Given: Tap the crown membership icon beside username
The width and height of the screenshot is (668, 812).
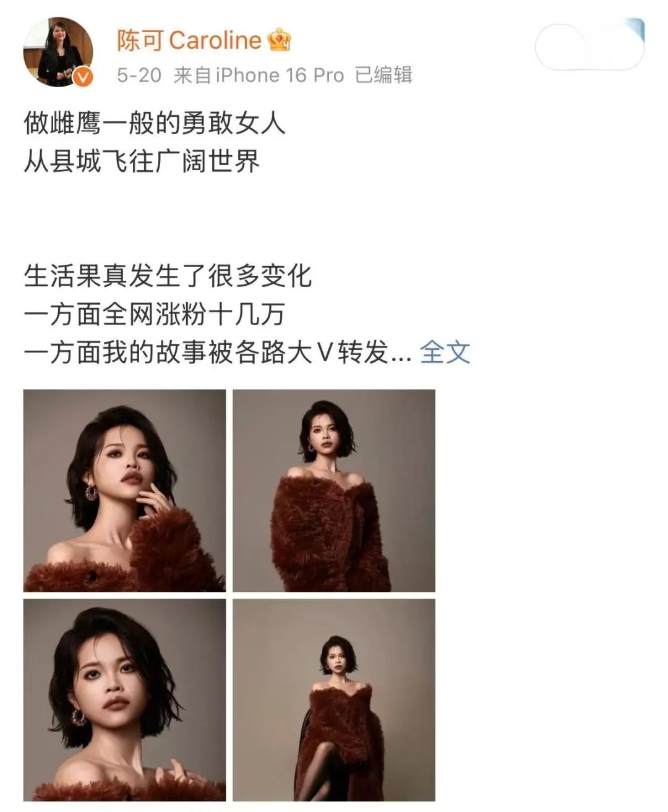Looking at the screenshot, I should [279, 40].
